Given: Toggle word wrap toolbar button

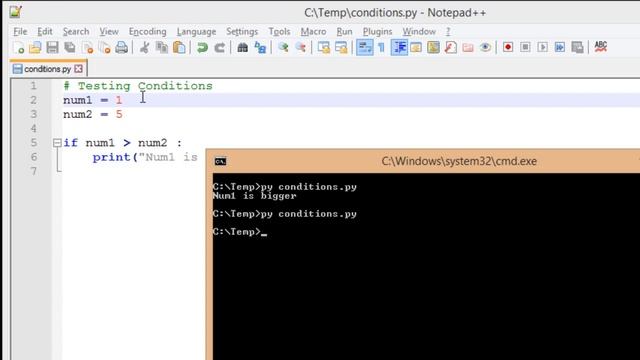Looking at the screenshot, I should click(364, 47).
